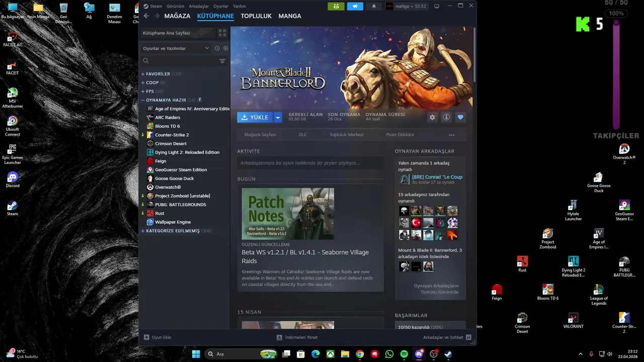The height and width of the screenshot is (362, 644).
Task: Open the DLC link
Action: click(x=303, y=135)
